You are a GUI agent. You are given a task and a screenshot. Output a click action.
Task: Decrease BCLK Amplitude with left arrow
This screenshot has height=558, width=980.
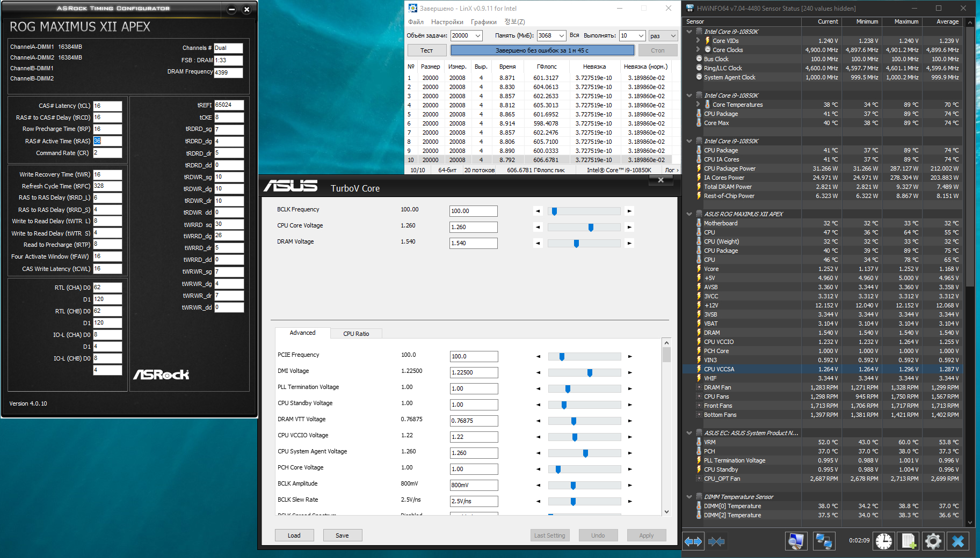[x=539, y=485]
